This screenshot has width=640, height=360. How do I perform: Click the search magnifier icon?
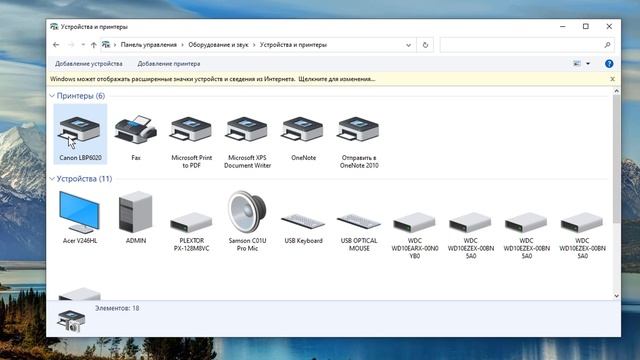[607, 45]
